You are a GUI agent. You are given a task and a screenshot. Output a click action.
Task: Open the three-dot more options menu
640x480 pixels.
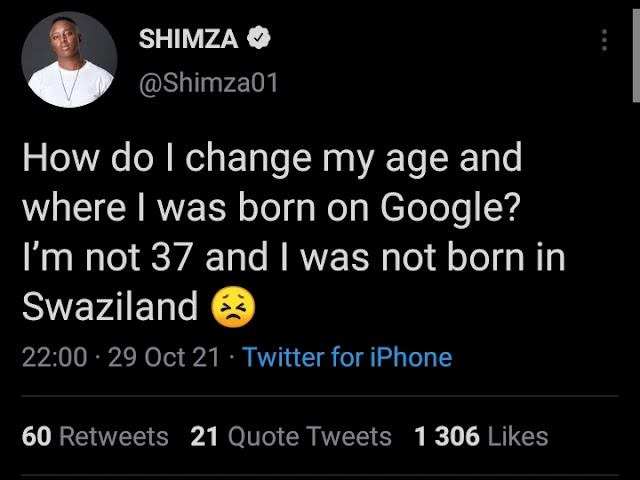pyautogui.click(x=604, y=40)
